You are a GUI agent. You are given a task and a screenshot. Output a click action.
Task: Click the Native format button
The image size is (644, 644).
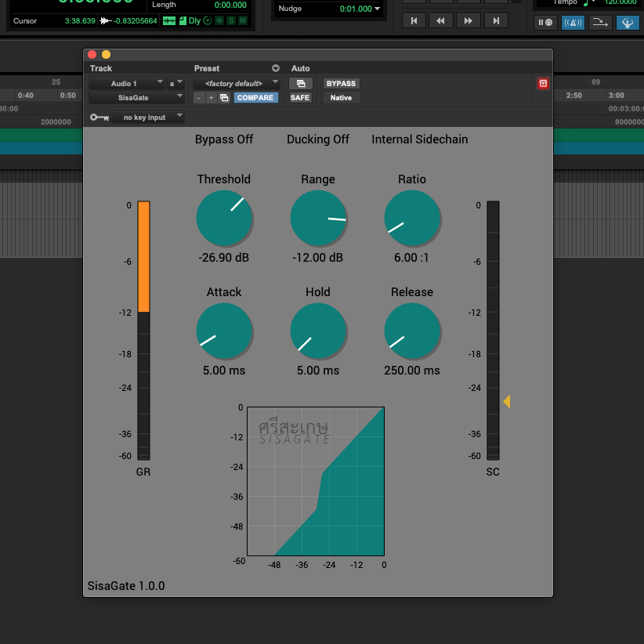(x=341, y=98)
